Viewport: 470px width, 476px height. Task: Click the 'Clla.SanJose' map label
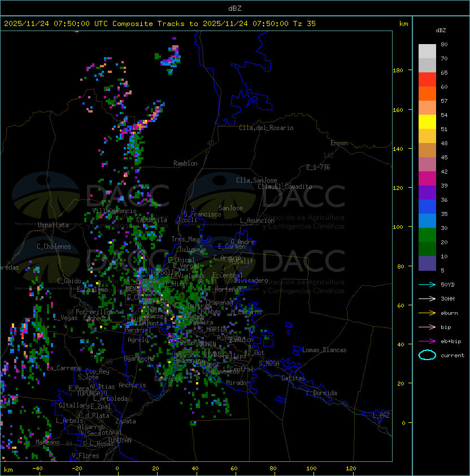tap(256, 180)
